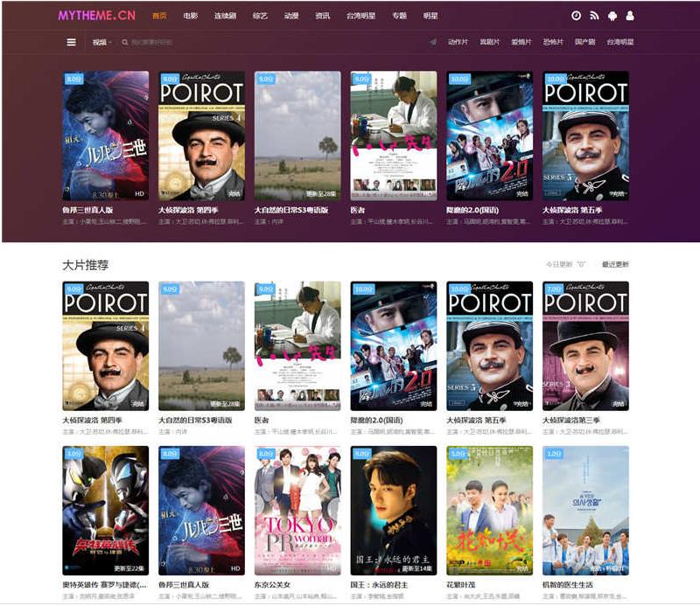Go to the 连续剧 navigation tab
The image size is (700, 606).
point(225,16)
